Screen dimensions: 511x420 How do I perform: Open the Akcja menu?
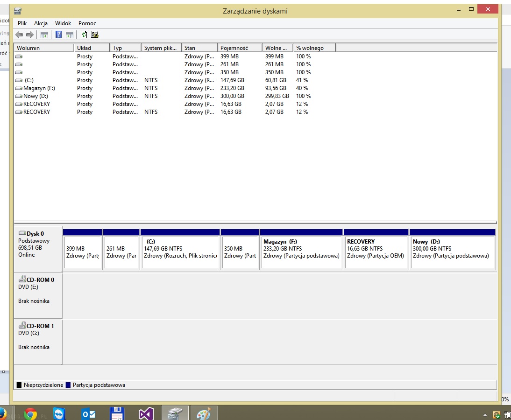(41, 23)
